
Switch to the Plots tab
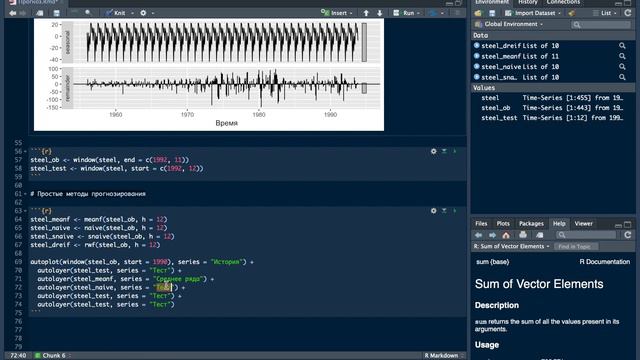[x=503, y=224]
